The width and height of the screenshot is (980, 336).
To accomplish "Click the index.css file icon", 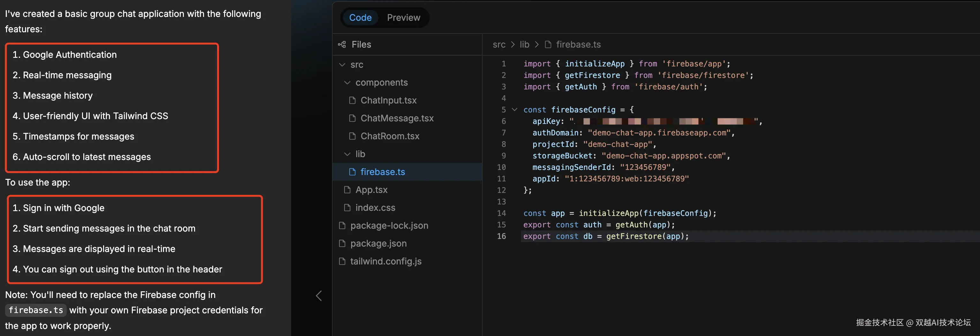I will pyautogui.click(x=347, y=208).
